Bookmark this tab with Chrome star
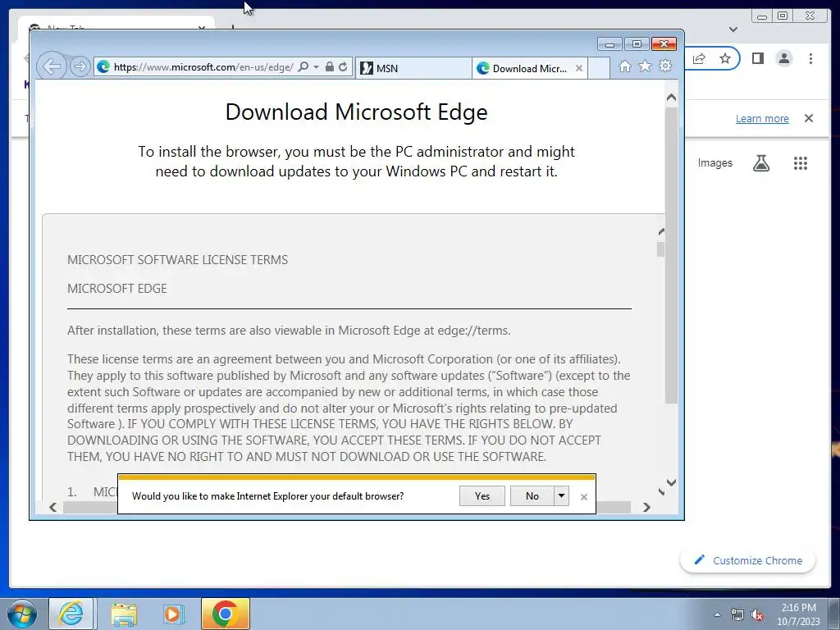This screenshot has height=630, width=840. 725,58
